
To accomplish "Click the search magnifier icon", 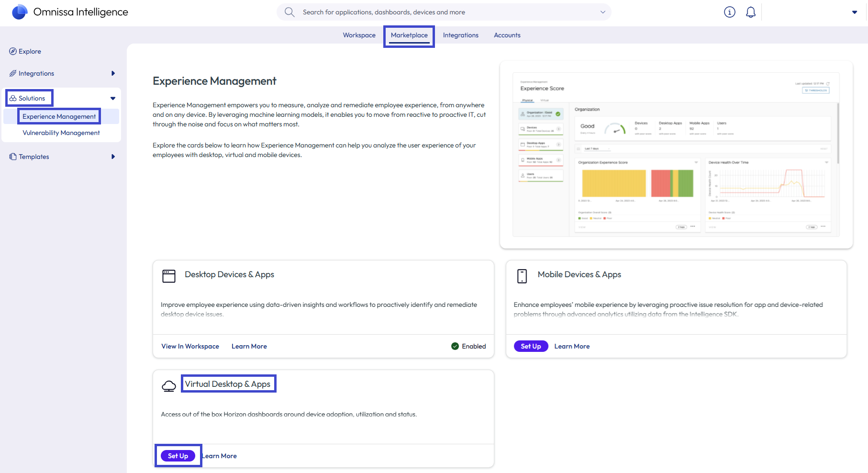I will 289,12.
